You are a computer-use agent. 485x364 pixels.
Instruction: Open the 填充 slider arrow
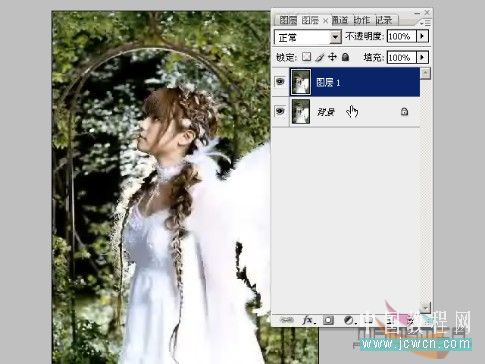(422, 57)
